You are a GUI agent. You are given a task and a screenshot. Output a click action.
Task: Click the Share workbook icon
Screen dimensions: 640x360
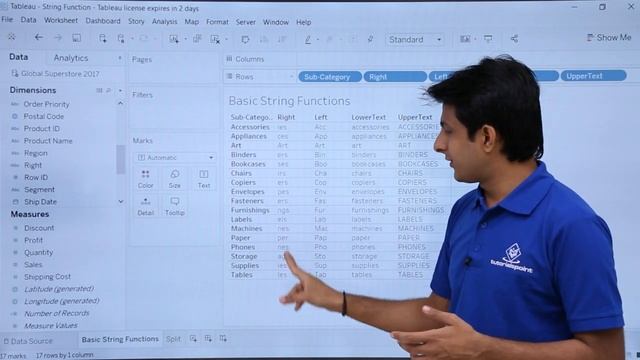click(x=514, y=39)
